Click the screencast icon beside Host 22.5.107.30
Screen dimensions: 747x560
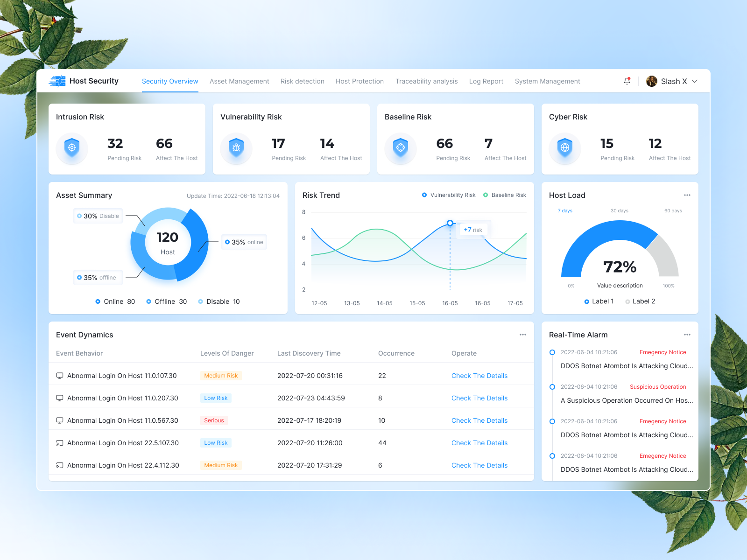pos(59,443)
